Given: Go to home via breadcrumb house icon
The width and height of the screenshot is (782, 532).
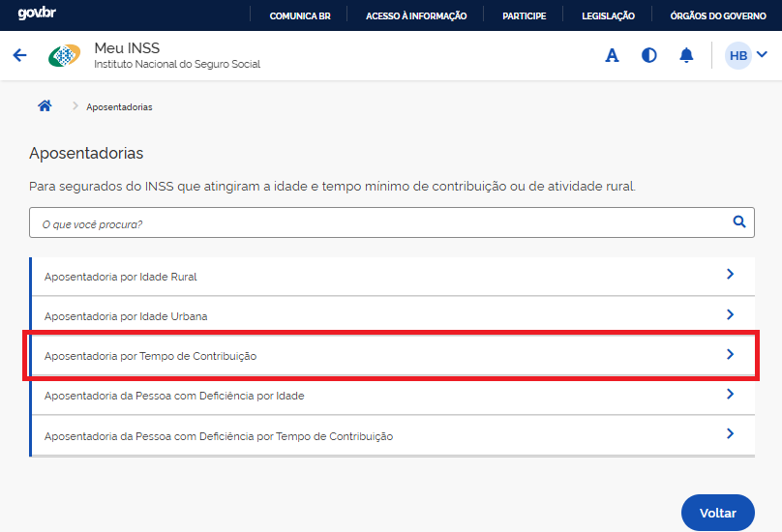Looking at the screenshot, I should (x=45, y=106).
